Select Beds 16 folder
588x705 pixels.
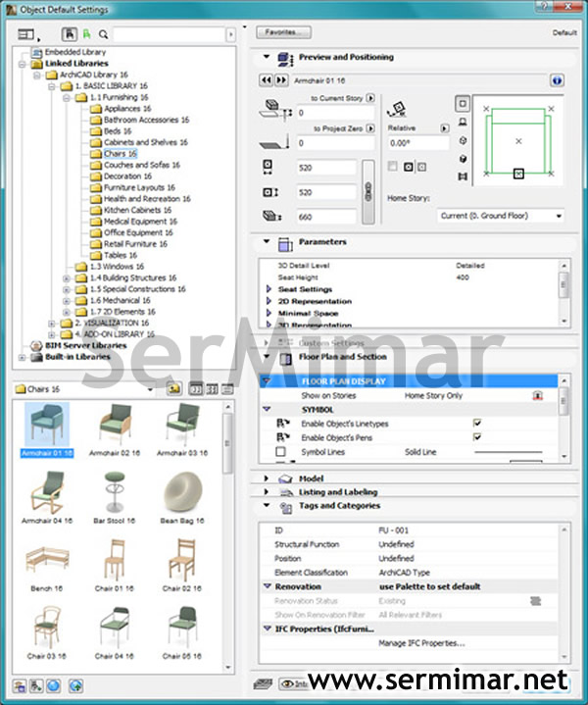click(118, 131)
